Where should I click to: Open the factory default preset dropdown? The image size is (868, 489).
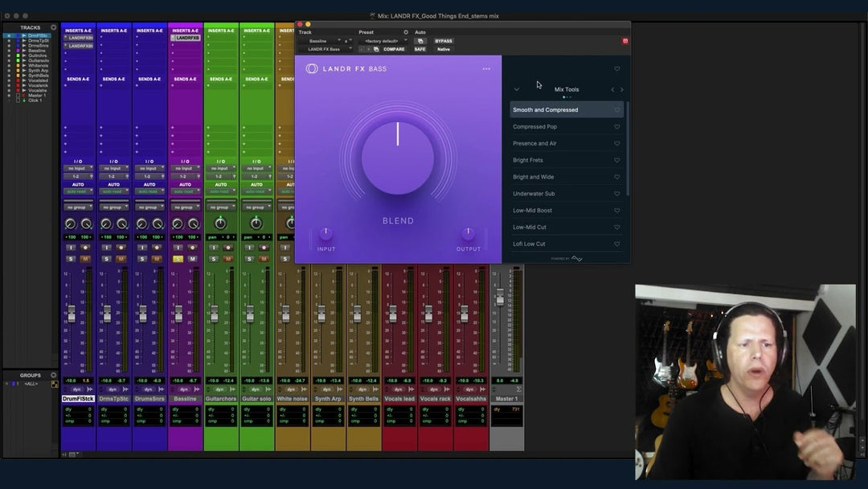(x=383, y=41)
